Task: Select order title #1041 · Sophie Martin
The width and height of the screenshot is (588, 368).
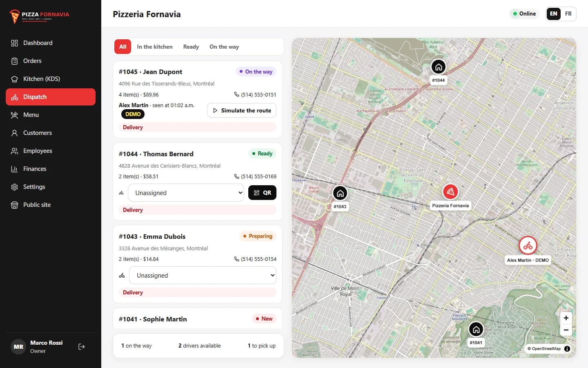Action: (153, 319)
